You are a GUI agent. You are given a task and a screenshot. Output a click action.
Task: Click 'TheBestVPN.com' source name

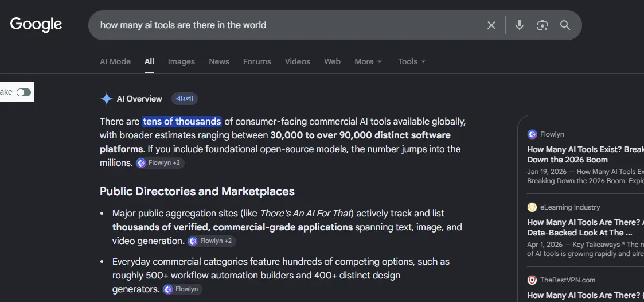568,280
